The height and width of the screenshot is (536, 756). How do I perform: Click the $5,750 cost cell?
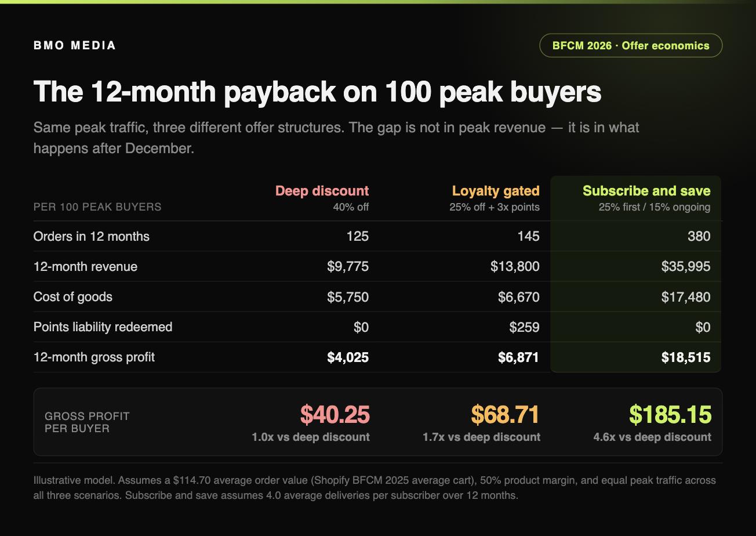pos(348,296)
